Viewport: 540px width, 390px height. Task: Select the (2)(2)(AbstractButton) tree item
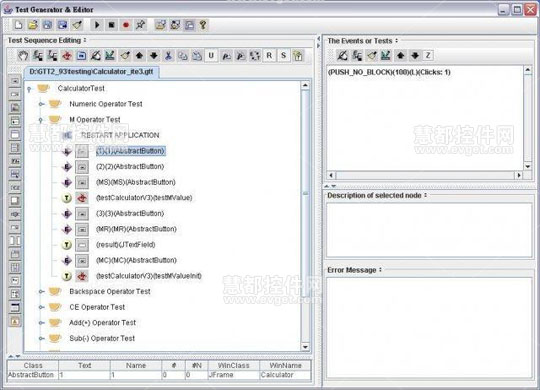(x=130, y=167)
